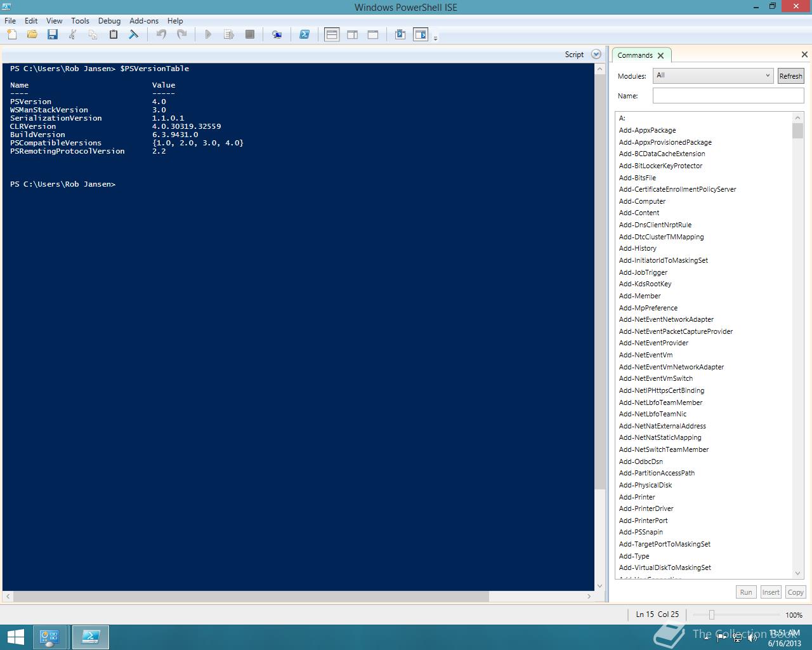Select Add-Content in command list
Image resolution: width=812 pixels, height=650 pixels.
pos(639,213)
